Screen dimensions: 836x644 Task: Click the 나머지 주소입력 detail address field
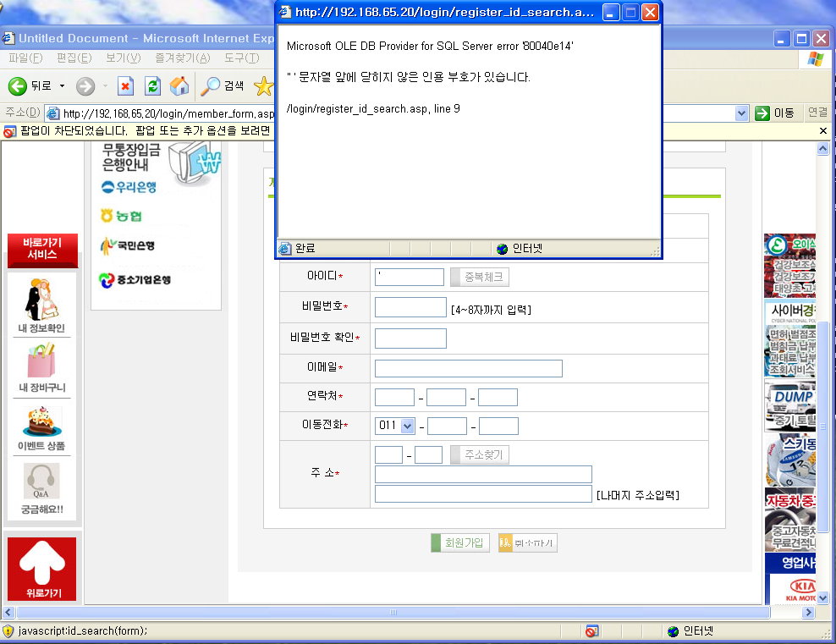point(484,493)
